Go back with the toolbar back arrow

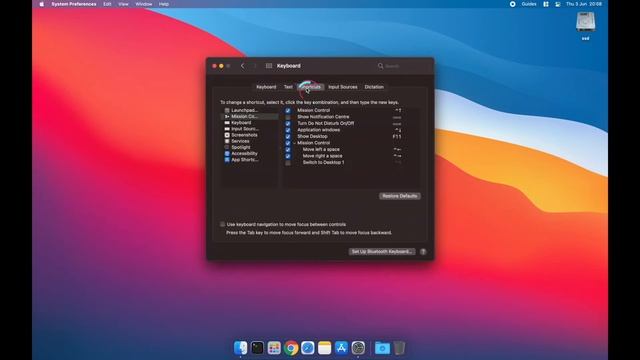[242, 66]
